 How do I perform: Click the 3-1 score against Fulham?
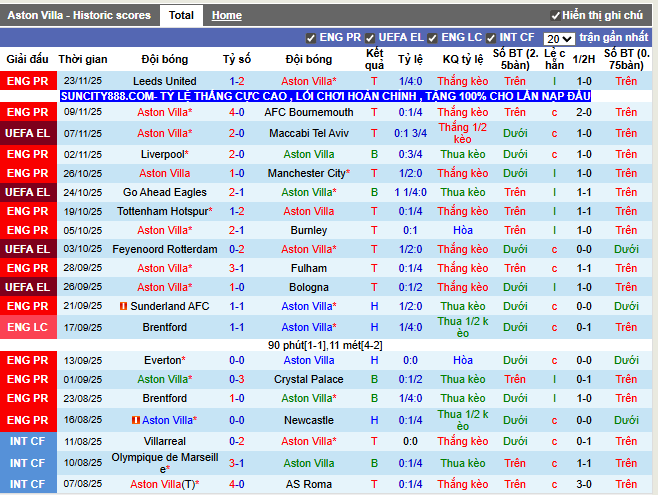(x=237, y=268)
